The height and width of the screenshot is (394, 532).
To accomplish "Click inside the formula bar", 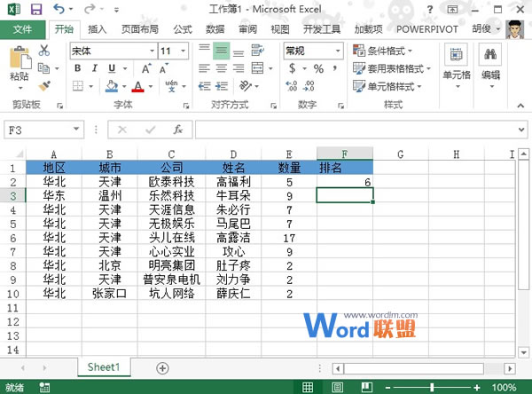I will click(356, 130).
